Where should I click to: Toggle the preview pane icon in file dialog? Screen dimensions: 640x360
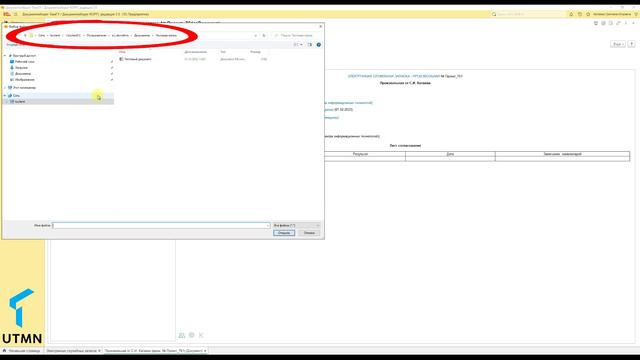[x=310, y=44]
